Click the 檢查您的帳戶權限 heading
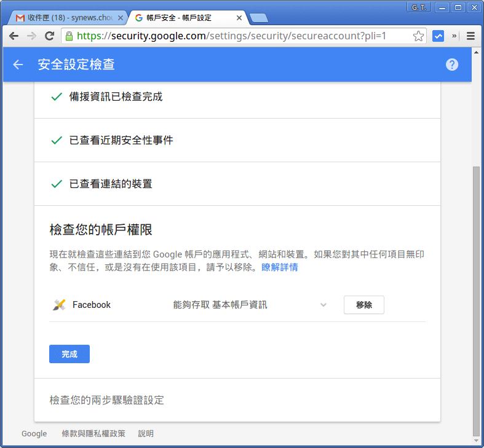Image resolution: width=484 pixels, height=448 pixels. [101, 230]
